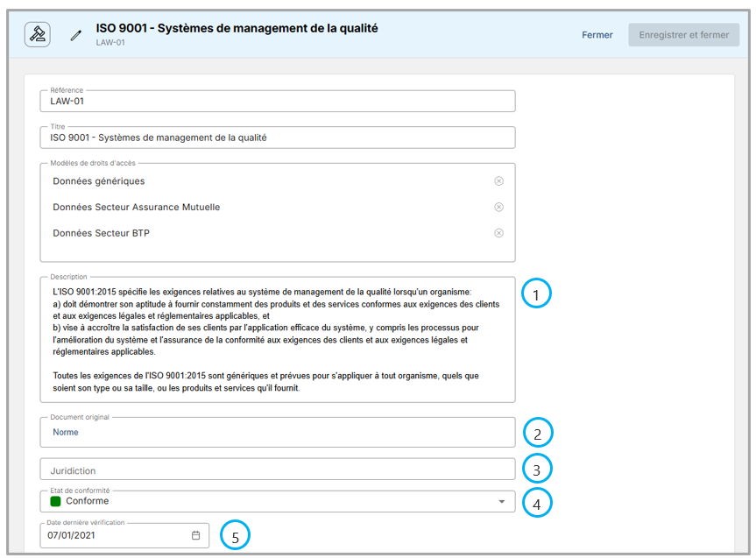Image resolution: width=756 pixels, height=558 pixels.
Task: Click the green Conforme status square
Action: (x=55, y=501)
